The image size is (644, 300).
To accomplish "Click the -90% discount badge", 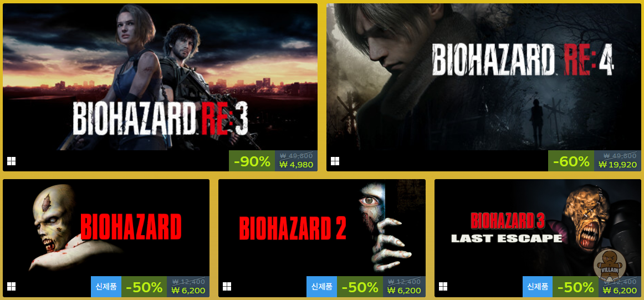I will 252,161.
